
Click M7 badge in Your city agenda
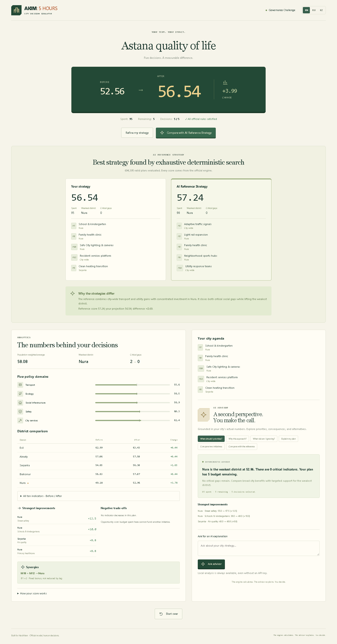coord(200,347)
